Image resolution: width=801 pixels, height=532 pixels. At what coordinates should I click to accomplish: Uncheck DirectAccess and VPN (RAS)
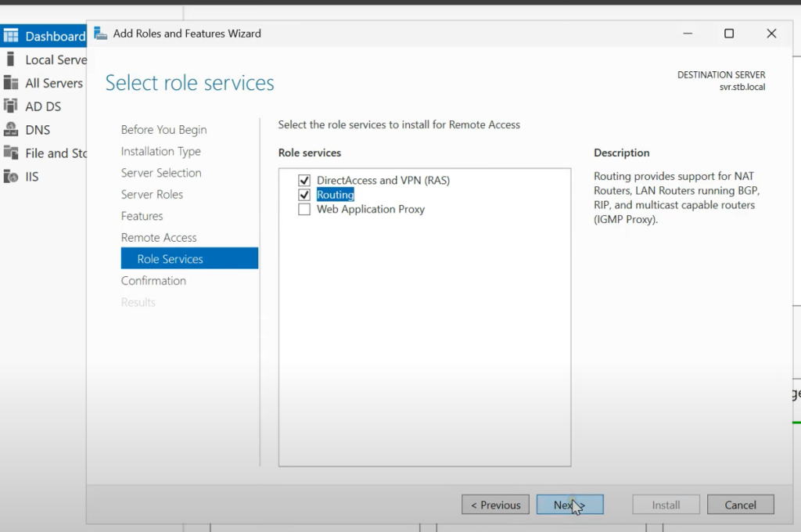coord(304,180)
